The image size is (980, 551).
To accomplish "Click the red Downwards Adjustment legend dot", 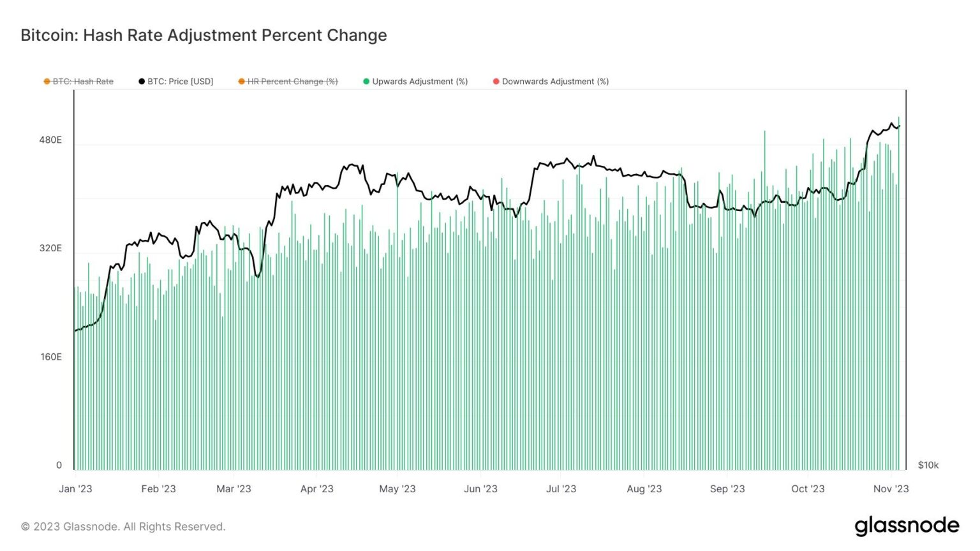I will [496, 82].
